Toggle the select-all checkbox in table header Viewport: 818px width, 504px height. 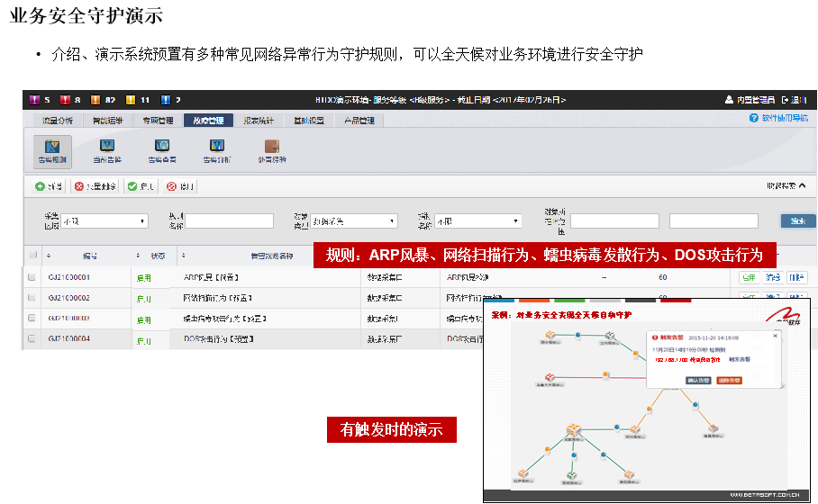pyautogui.click(x=32, y=255)
